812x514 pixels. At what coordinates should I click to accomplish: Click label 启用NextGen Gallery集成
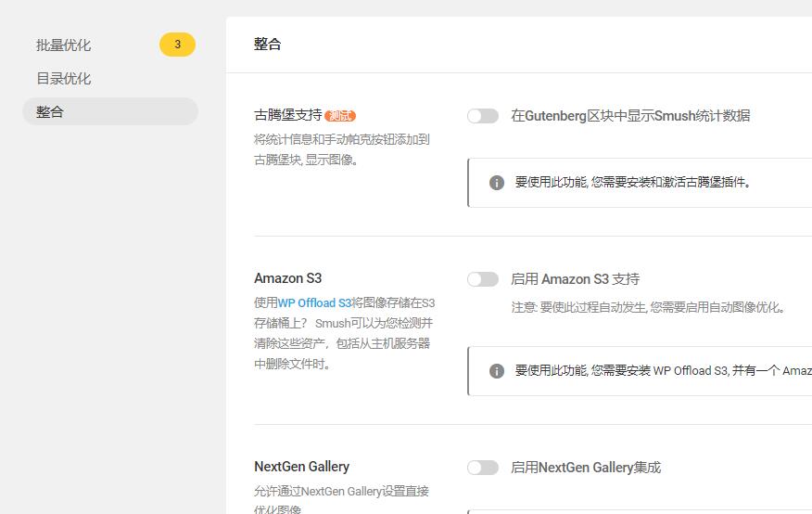[586, 468]
